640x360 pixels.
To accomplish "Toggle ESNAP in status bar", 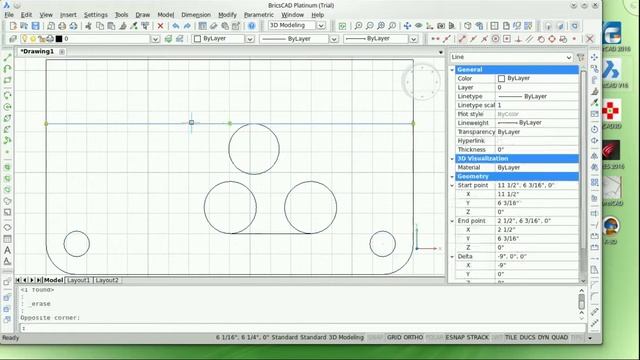I will (x=455, y=338).
